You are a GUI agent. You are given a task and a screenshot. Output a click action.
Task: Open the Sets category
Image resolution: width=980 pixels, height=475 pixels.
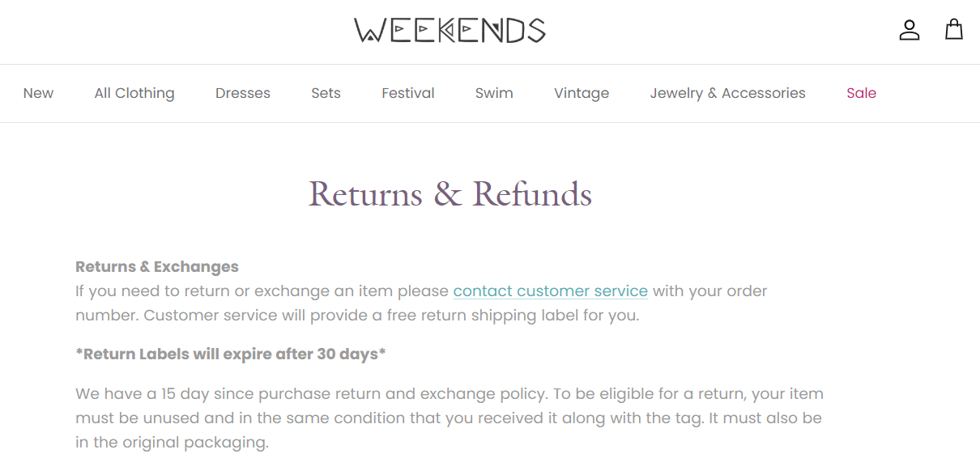pos(326,93)
